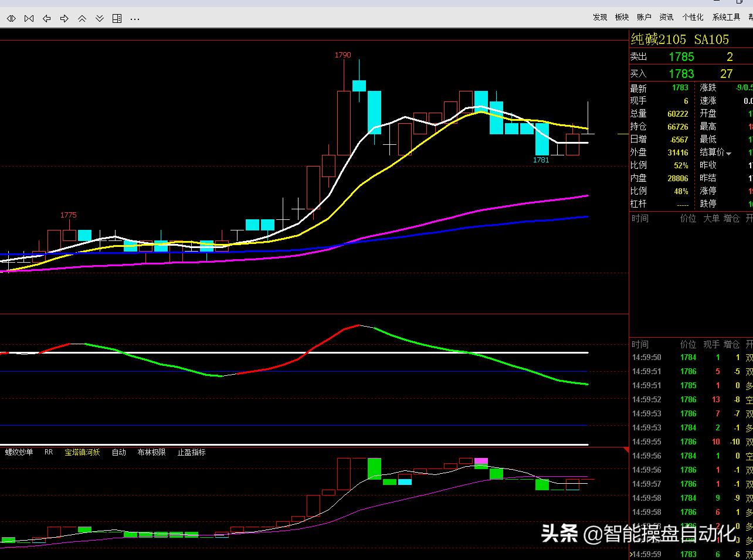Image resolution: width=753 pixels, height=560 pixels.
Task: Click the 纯碱2105 contract title
Action: coord(658,39)
